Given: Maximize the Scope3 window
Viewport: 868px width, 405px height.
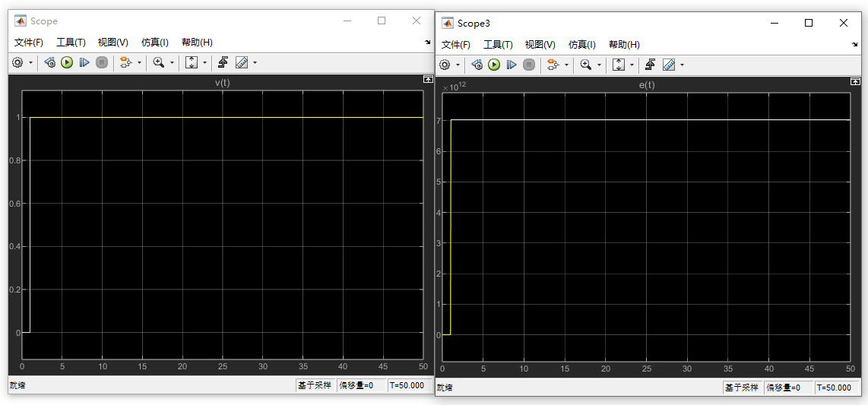Looking at the screenshot, I should point(809,23).
